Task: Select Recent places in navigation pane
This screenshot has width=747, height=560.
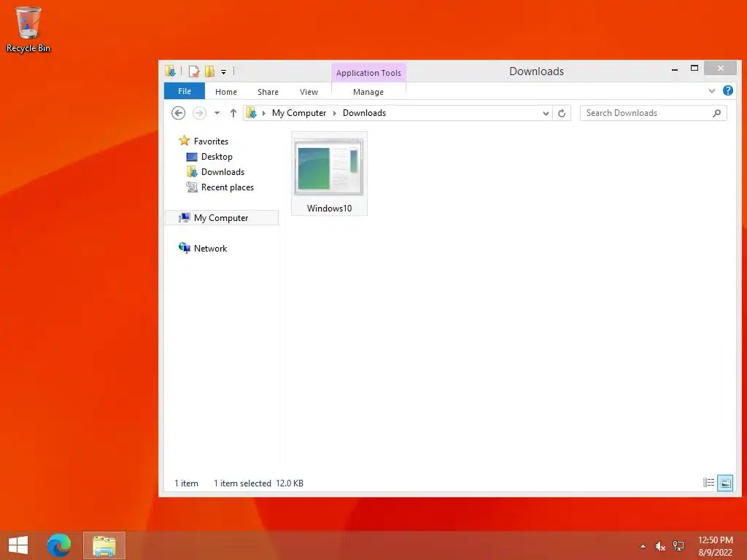Action: click(x=228, y=187)
